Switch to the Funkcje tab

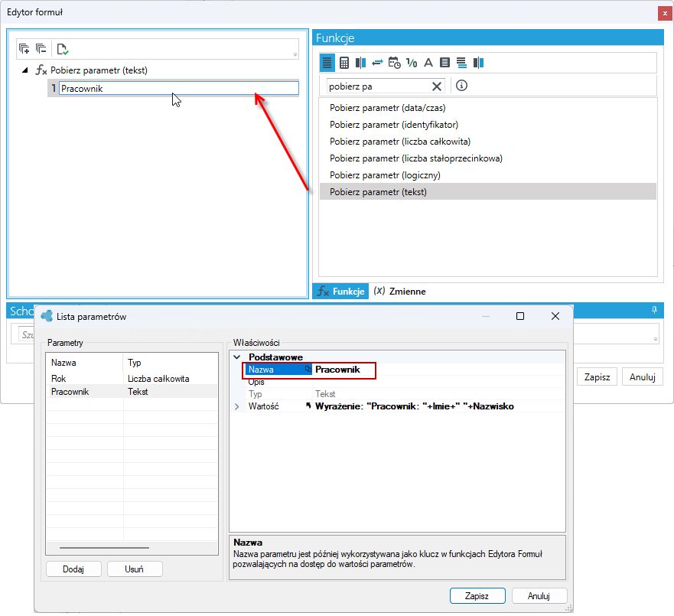click(341, 292)
